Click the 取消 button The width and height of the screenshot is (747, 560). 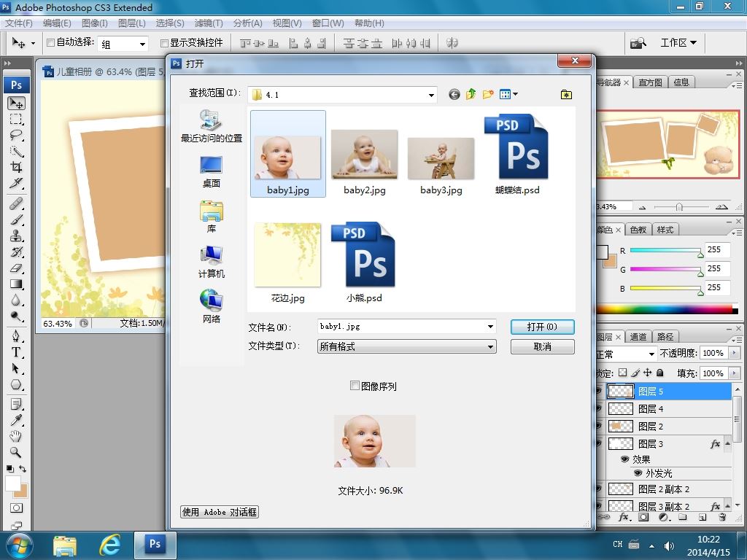click(542, 346)
